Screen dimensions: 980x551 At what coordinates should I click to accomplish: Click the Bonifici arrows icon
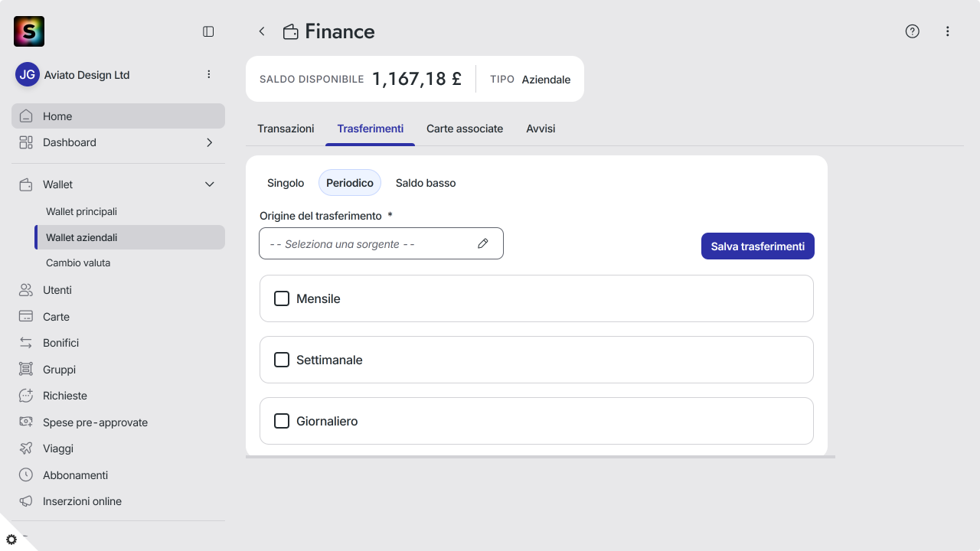pyautogui.click(x=26, y=343)
